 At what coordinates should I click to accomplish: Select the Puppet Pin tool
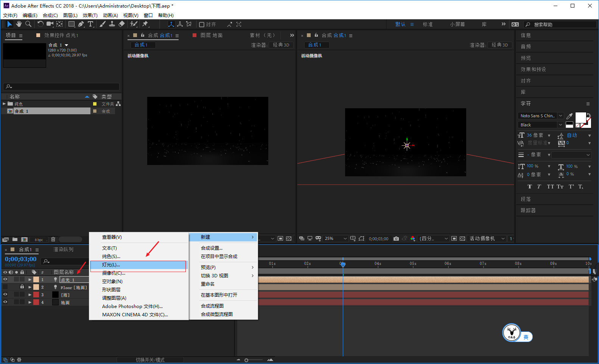pyautogui.click(x=145, y=24)
